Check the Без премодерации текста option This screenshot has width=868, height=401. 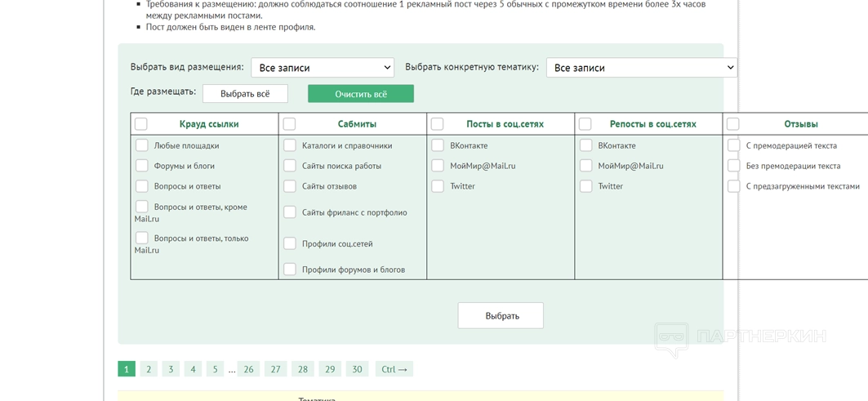734,166
